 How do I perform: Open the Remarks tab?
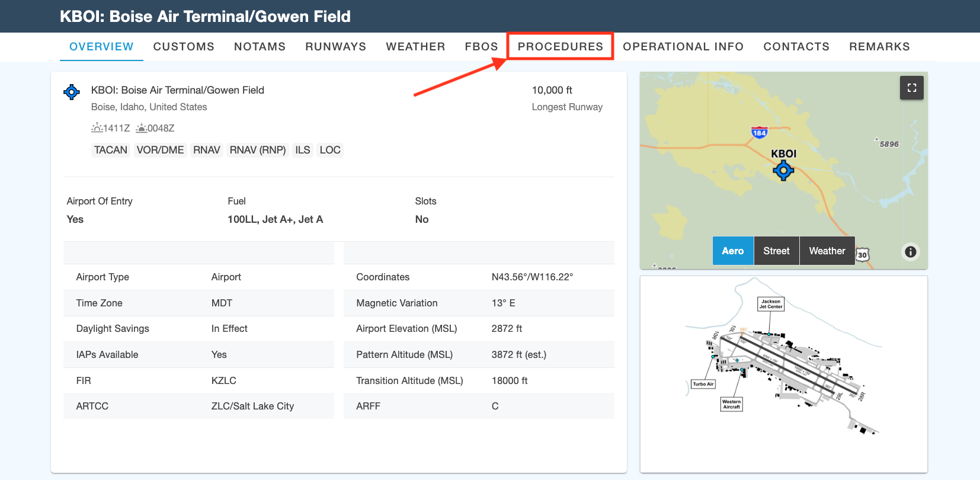click(879, 47)
